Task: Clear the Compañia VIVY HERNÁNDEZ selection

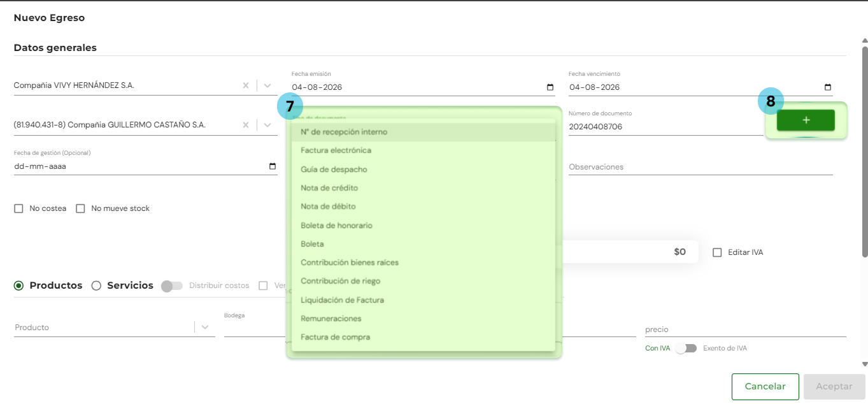Action: (246, 85)
